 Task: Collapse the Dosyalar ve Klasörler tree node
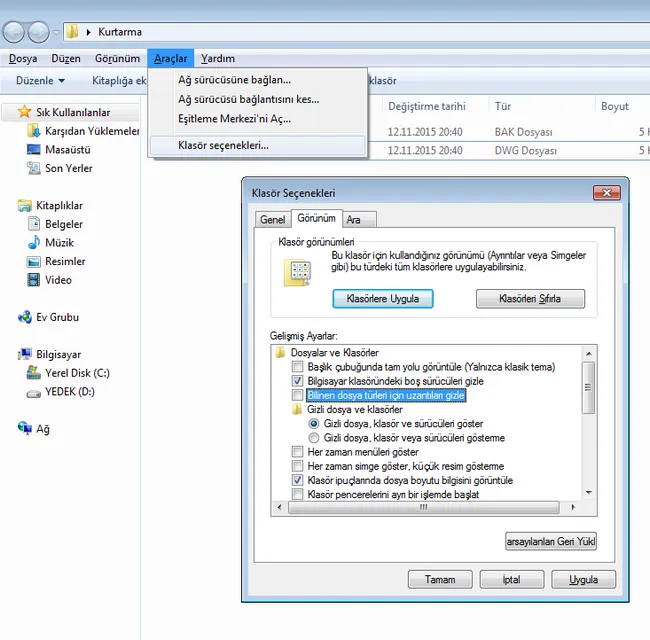(279, 353)
